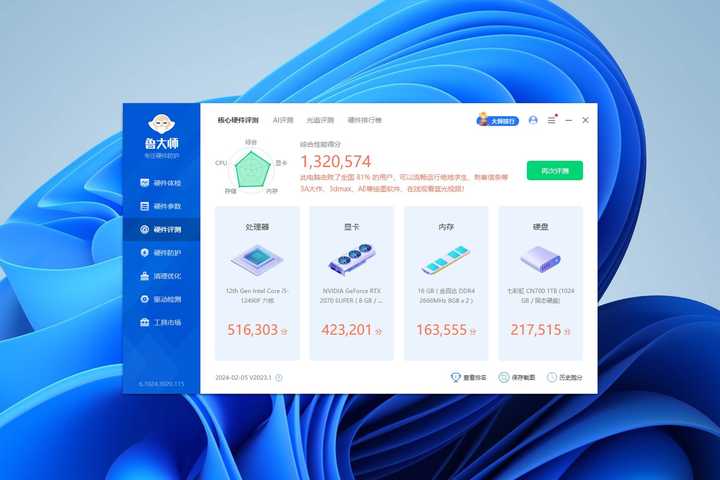Viewport: 720px width, 480px height.
Task: Open the hamburger main menu icon
Action: pos(551,120)
